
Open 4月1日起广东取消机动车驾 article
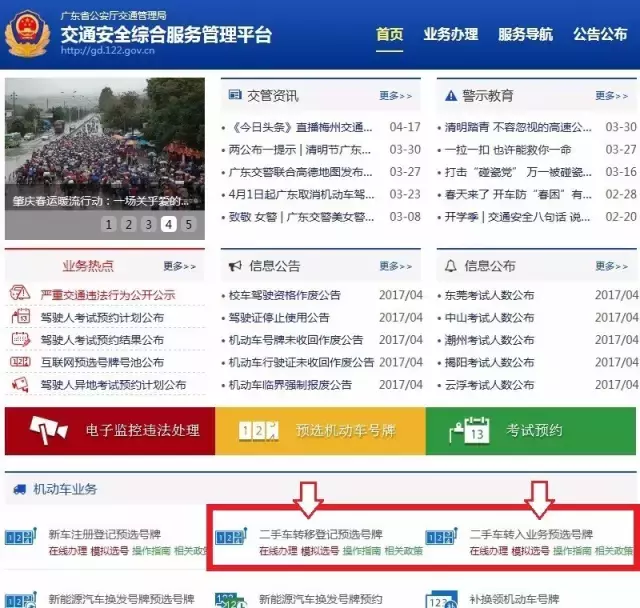[x=302, y=195]
